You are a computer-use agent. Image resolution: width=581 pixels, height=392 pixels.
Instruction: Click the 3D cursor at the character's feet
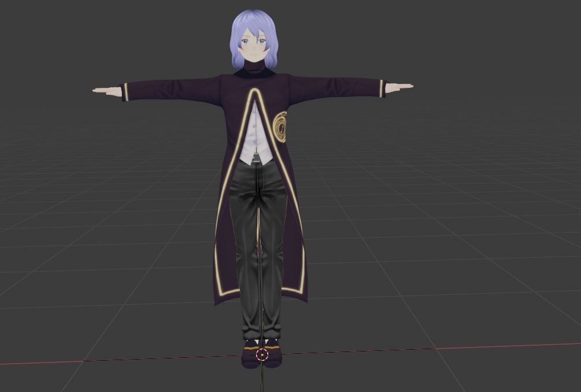pyautogui.click(x=262, y=354)
